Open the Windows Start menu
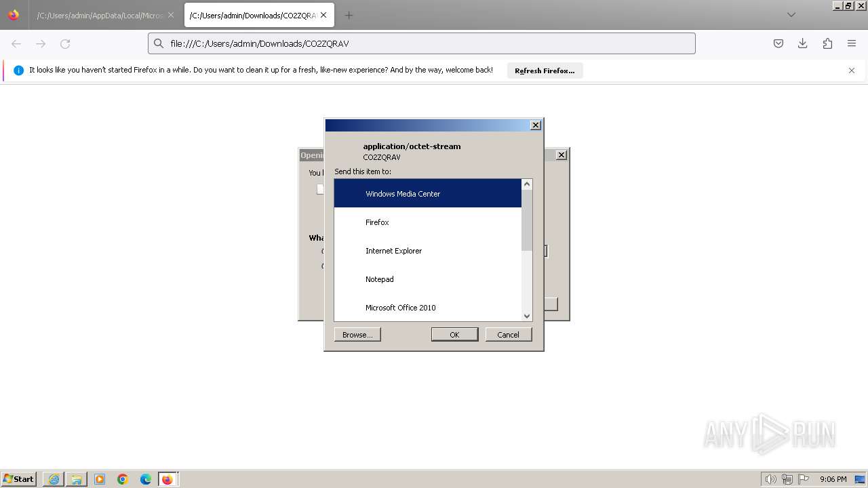The width and height of the screenshot is (868, 488). pyautogui.click(x=18, y=479)
